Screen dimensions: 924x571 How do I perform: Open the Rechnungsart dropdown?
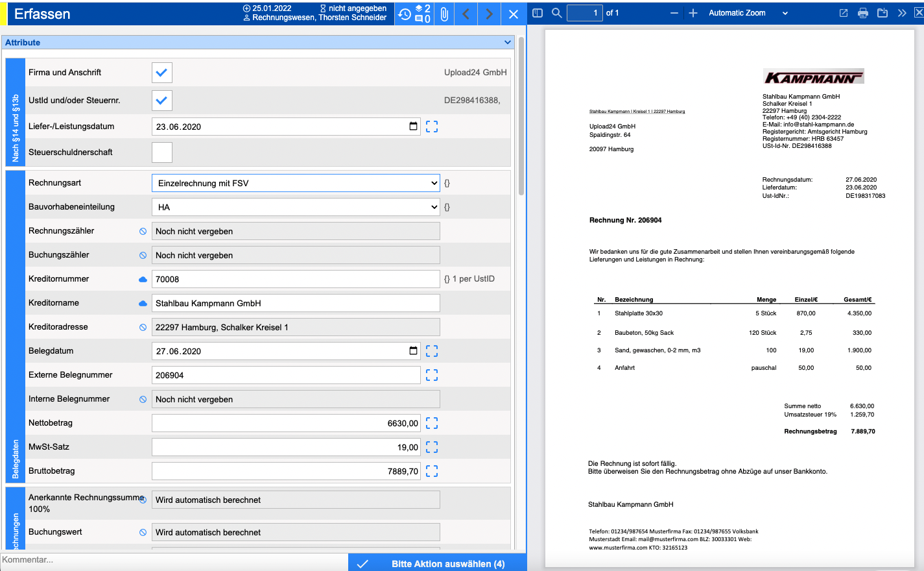296,183
